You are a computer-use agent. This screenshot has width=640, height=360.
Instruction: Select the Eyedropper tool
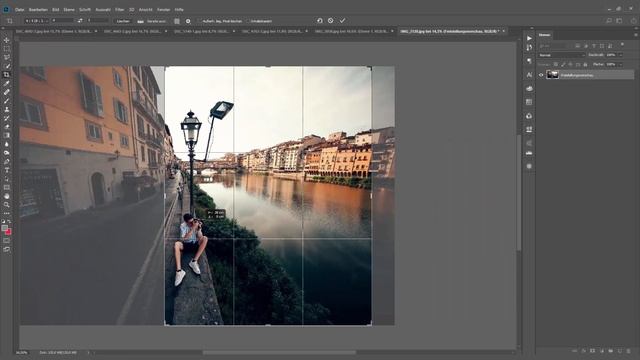click(x=7, y=83)
